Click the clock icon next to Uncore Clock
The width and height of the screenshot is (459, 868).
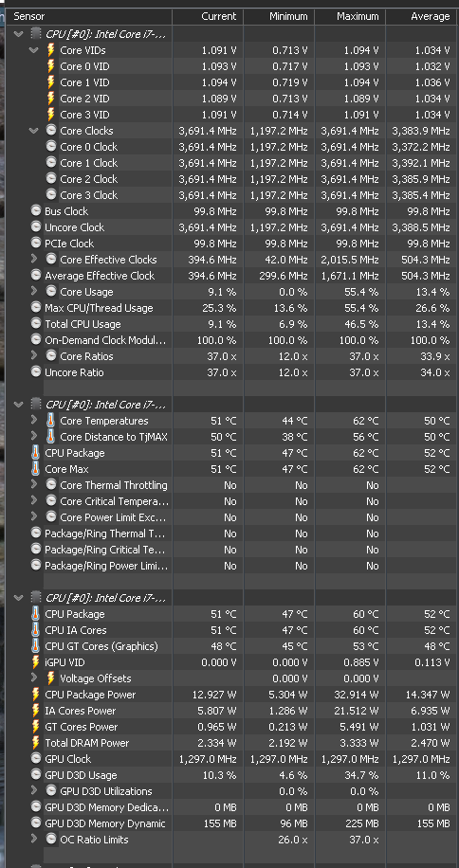pyautogui.click(x=36, y=226)
